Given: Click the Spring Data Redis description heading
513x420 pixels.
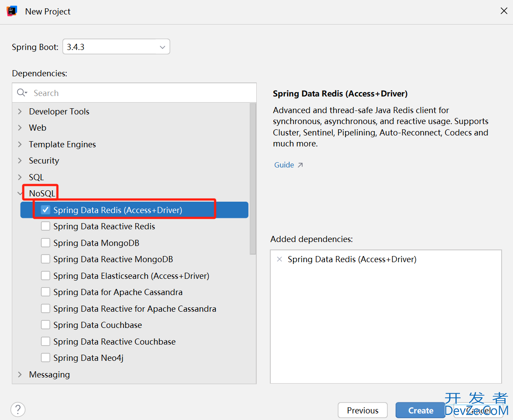Looking at the screenshot, I should [x=340, y=94].
